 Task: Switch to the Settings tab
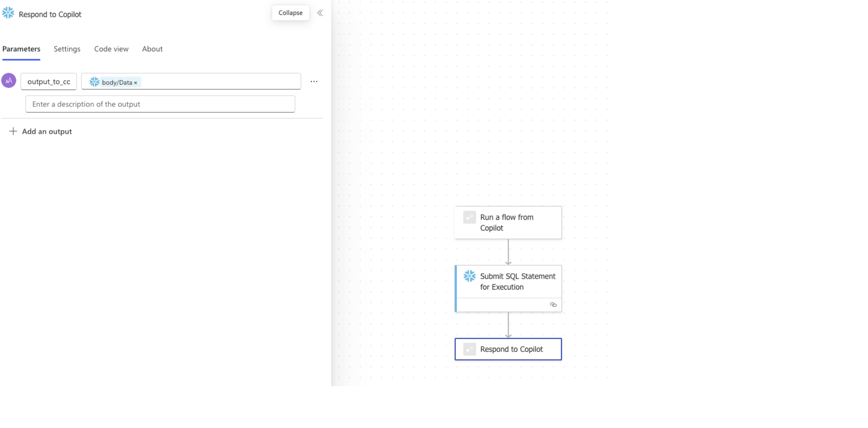[x=67, y=49]
